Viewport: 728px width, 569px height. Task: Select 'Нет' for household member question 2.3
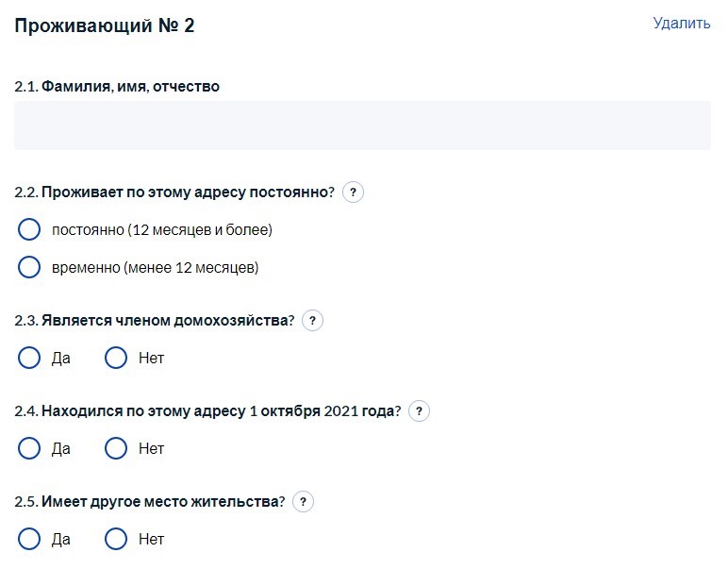pos(116,358)
